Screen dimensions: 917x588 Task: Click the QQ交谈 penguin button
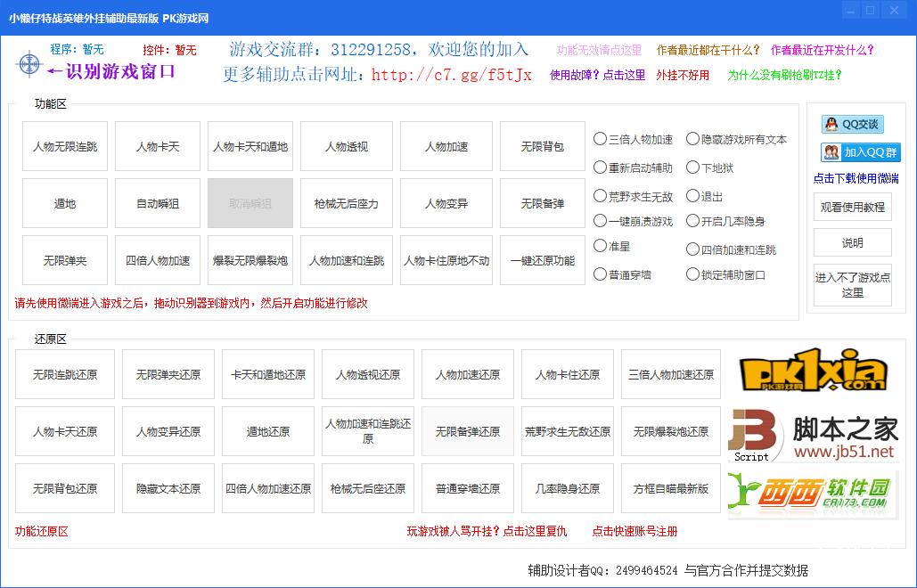point(851,125)
